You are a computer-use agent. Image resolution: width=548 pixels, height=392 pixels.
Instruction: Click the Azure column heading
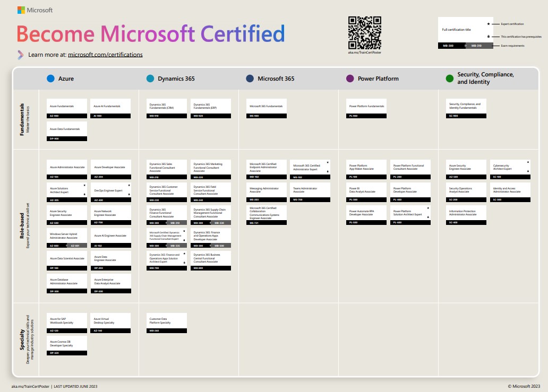pyautogui.click(x=66, y=79)
